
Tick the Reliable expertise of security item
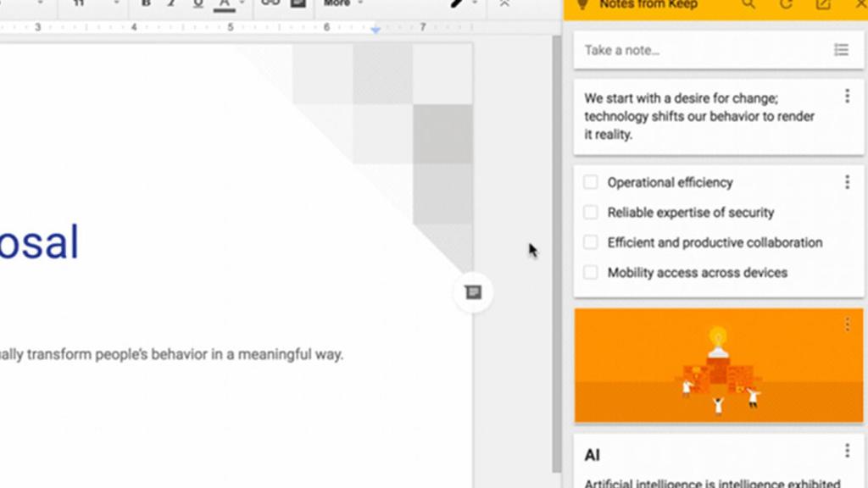(x=591, y=213)
